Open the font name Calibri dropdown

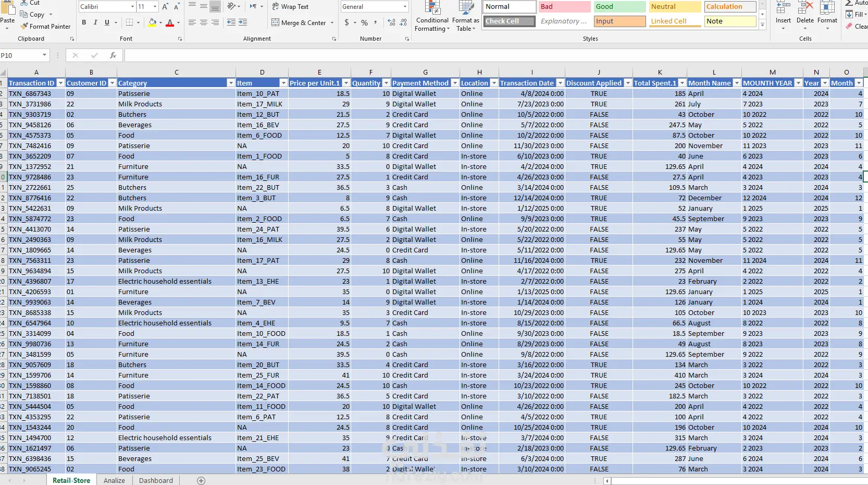click(132, 7)
